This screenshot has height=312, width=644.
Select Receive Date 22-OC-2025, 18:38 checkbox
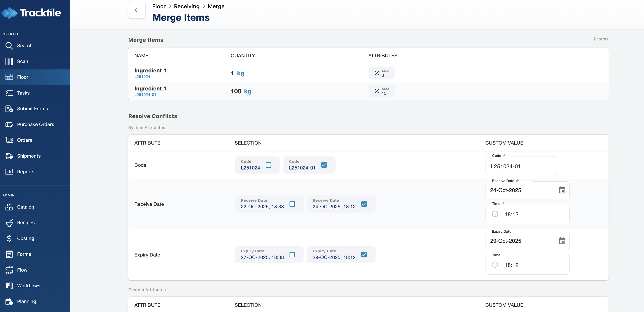[292, 204]
